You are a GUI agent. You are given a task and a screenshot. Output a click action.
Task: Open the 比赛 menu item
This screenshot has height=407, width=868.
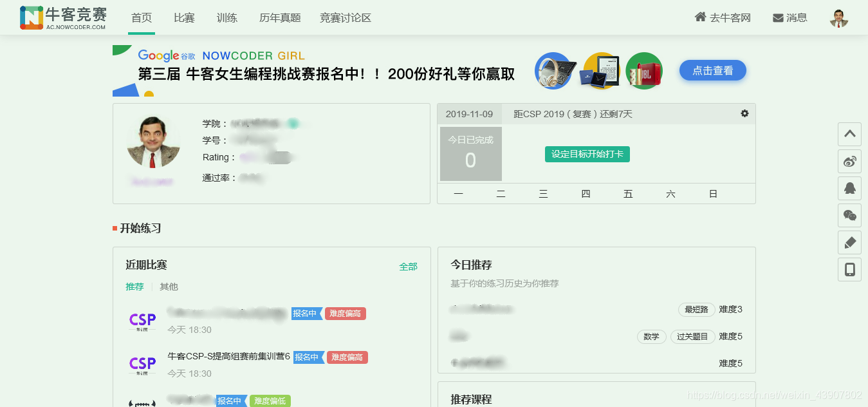point(184,18)
